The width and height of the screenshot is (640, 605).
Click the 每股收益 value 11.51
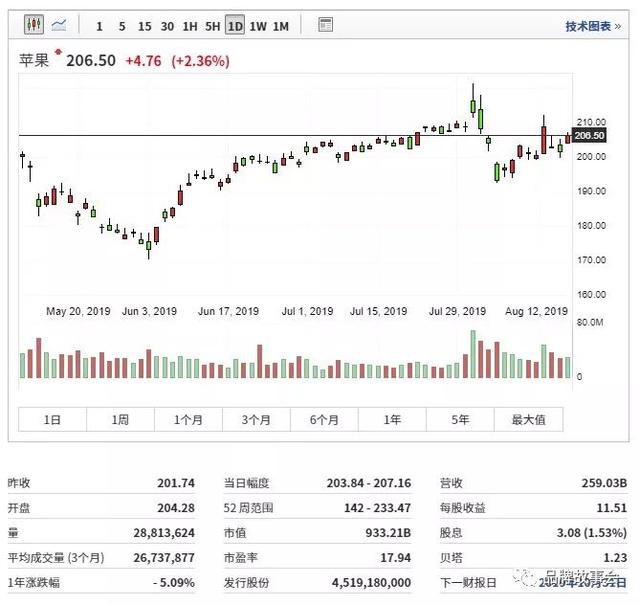[x=611, y=508]
